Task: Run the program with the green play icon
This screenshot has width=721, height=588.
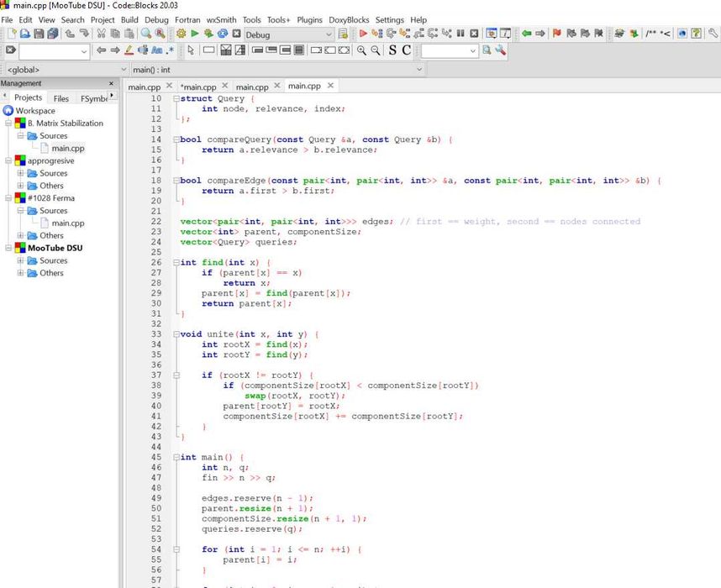Action: (x=195, y=34)
